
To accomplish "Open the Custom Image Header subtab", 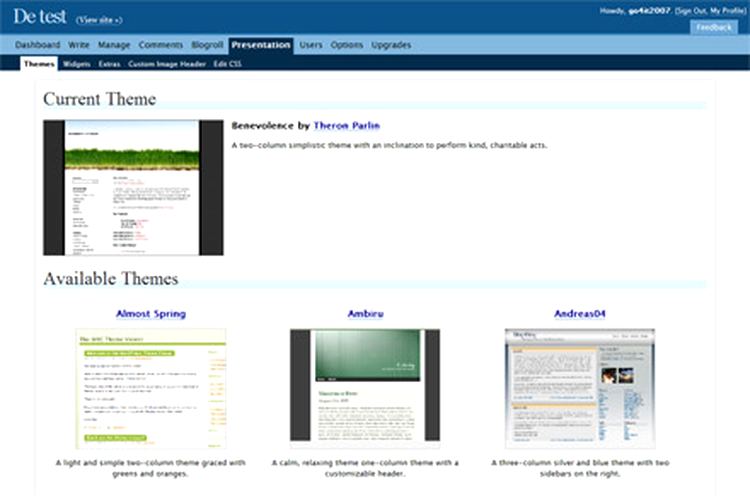I will tap(167, 63).
